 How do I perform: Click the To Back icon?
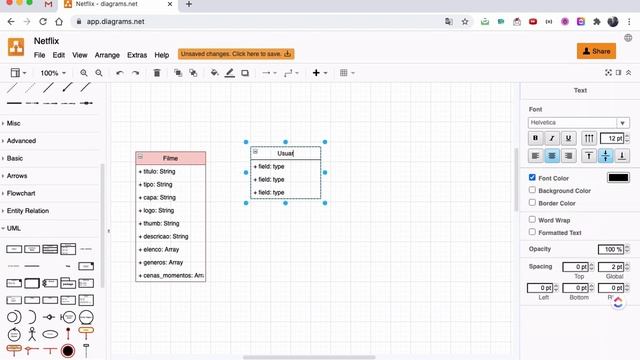click(193, 73)
